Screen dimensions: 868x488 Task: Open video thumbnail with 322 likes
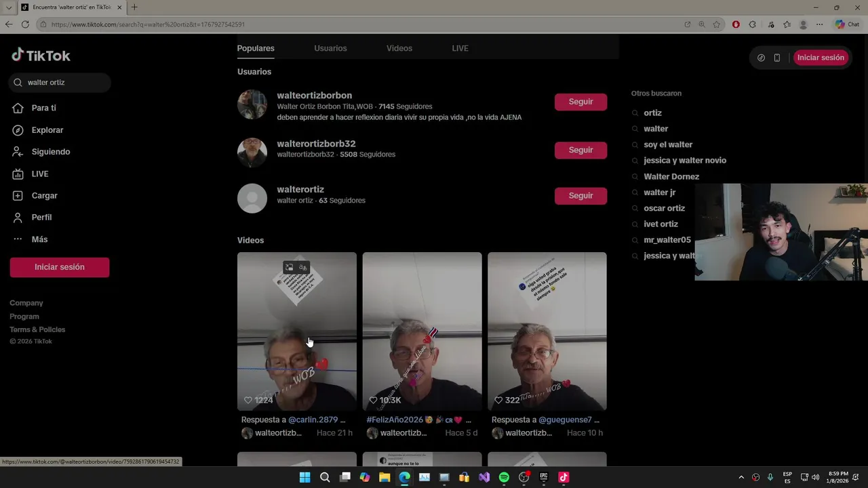click(x=547, y=331)
